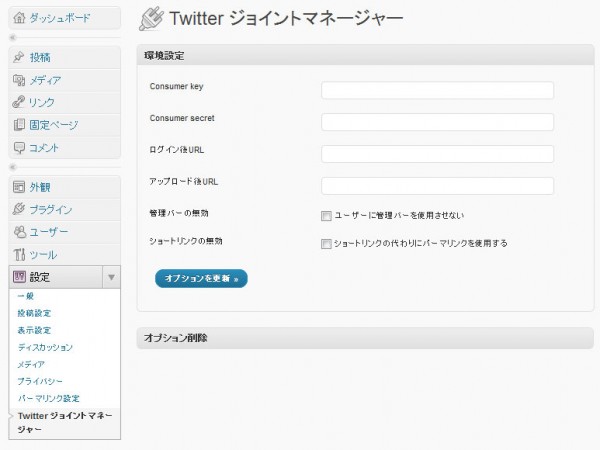This screenshot has height=450, width=600.
Task: Open メディア link under 設定 submenu
Action: (x=31, y=364)
